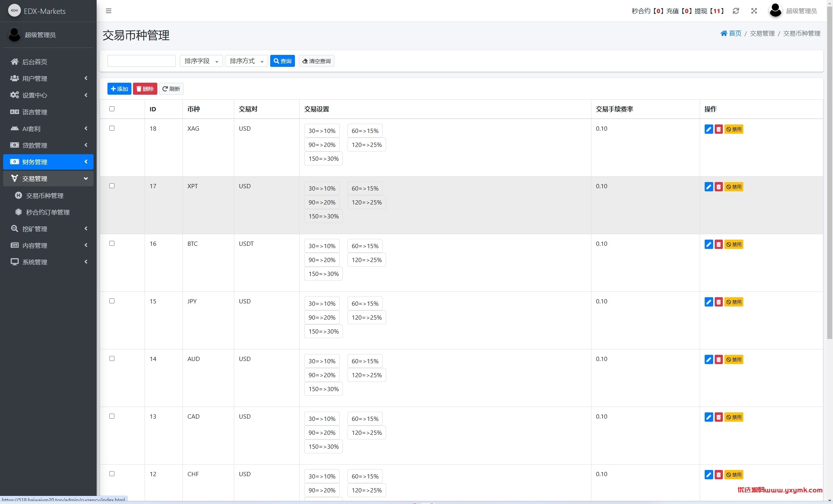Click the EDX-Markets logo icon
Viewport: 833px width, 504px height.
coord(15,10)
